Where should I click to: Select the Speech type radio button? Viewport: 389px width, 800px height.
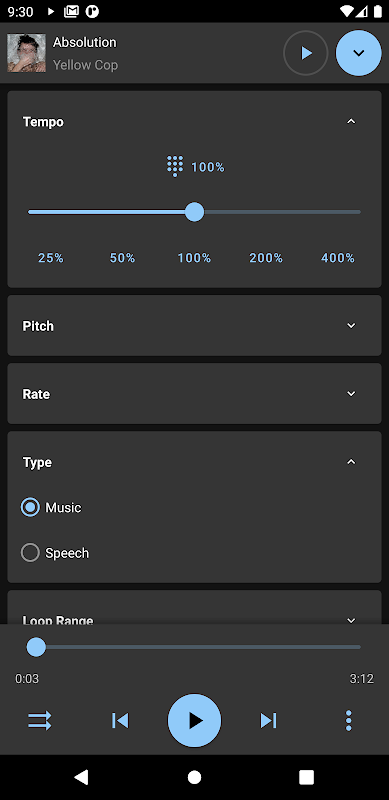point(30,553)
